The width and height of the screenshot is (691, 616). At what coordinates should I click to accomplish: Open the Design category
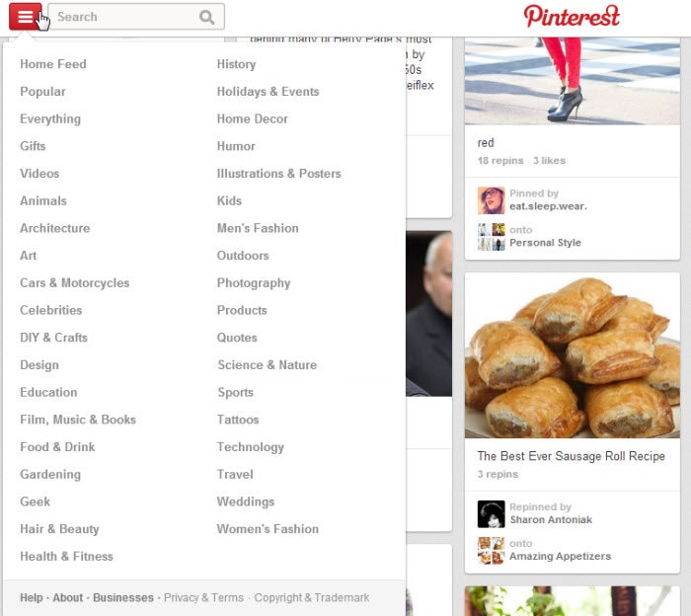(39, 365)
